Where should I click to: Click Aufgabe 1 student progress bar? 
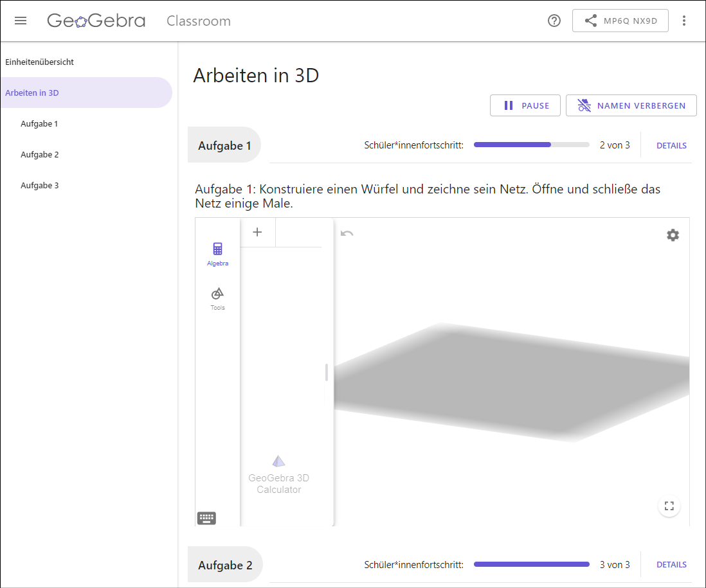point(531,145)
